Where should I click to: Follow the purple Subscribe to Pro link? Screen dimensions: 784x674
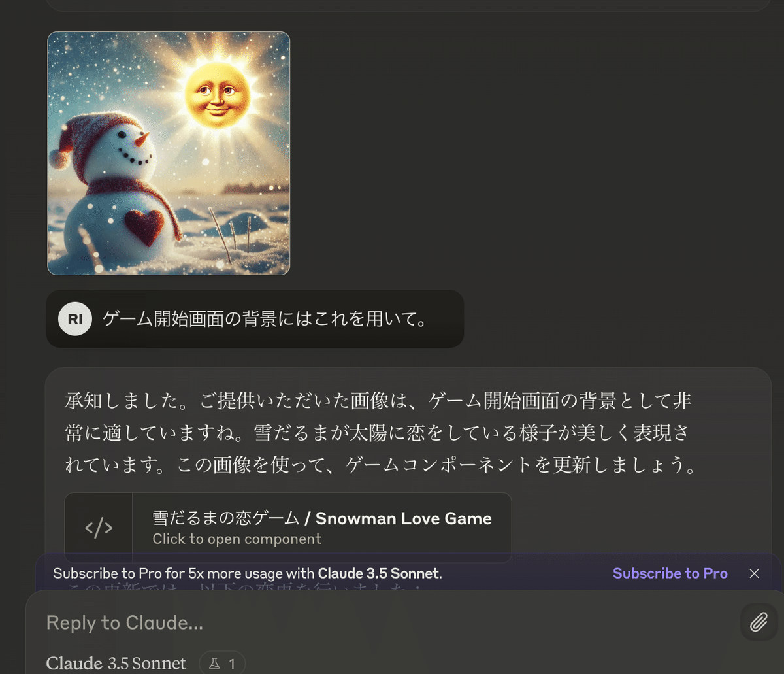(670, 573)
